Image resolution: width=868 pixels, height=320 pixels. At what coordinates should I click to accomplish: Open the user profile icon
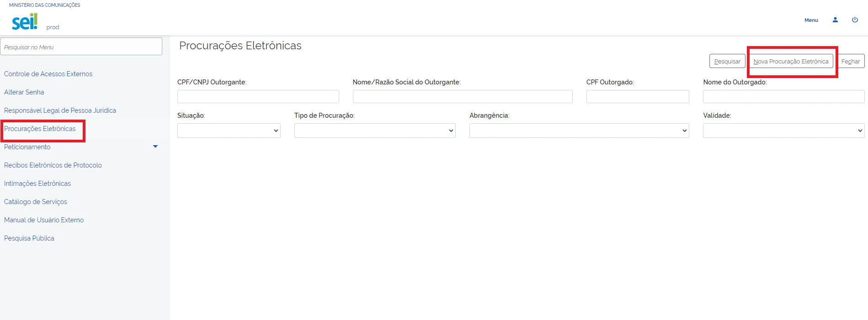click(x=835, y=20)
